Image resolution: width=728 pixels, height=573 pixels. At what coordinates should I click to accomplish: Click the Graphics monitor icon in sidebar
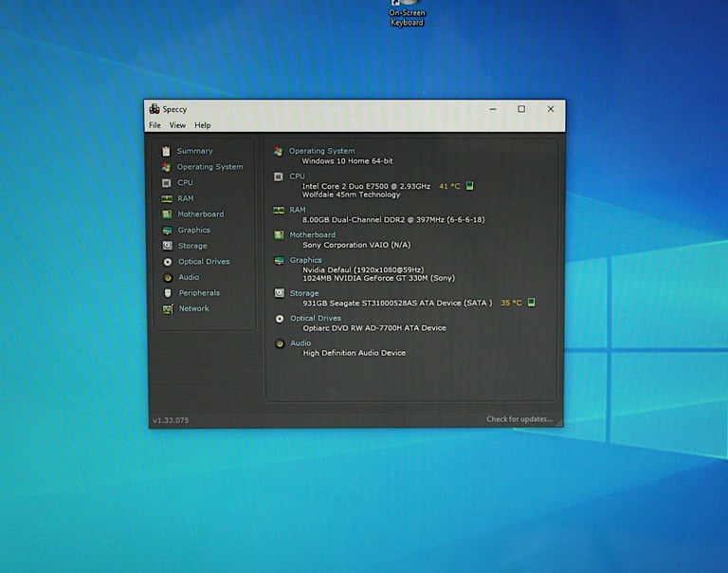(x=167, y=230)
